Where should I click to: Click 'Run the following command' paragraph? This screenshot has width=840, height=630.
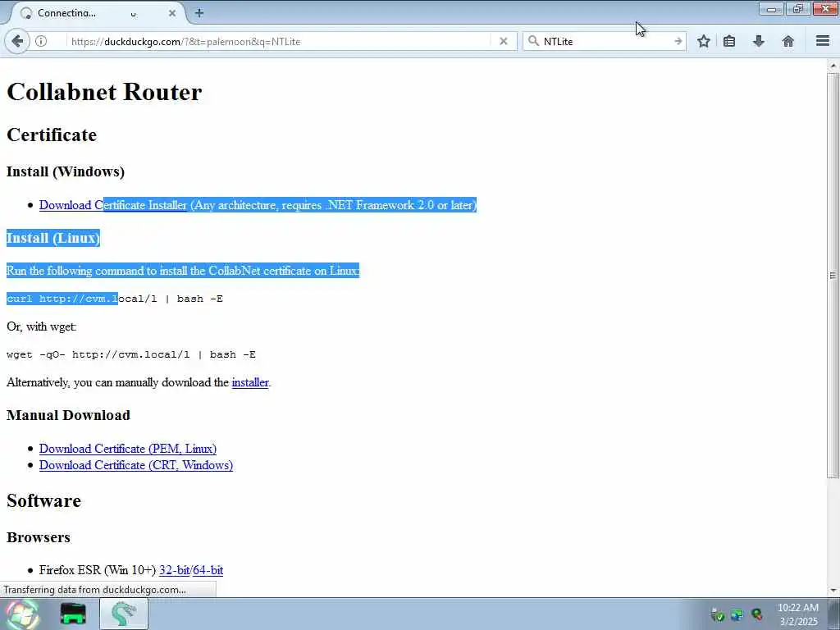pyautogui.click(x=183, y=271)
